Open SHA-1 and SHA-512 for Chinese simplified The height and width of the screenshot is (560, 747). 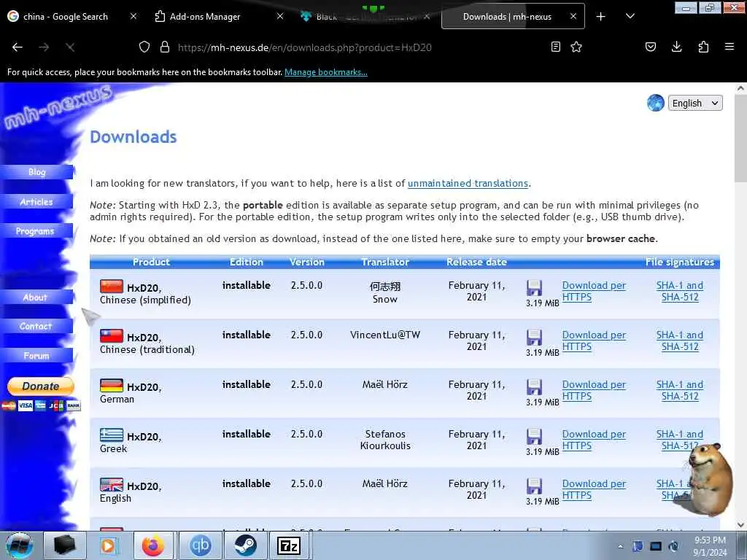680,291
